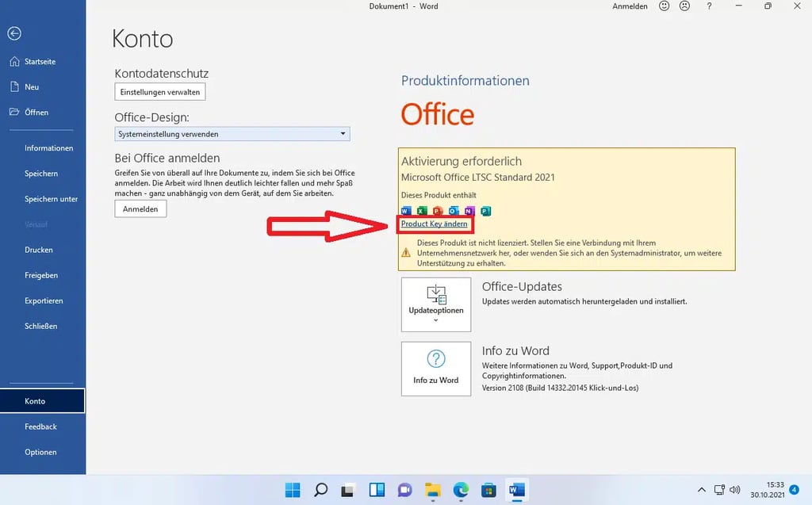812x505 pixels.
Task: Click the Office-Updates heading
Action: coord(522,286)
